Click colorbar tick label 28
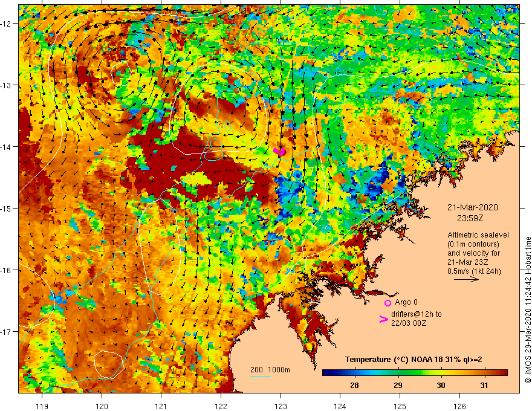This screenshot has width=532, height=411. click(354, 385)
